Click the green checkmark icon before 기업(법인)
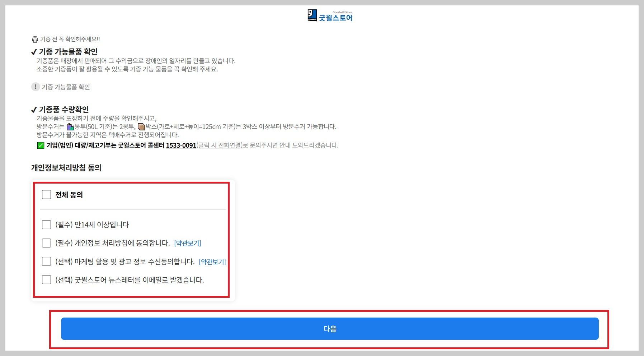The height and width of the screenshot is (356, 644). (x=41, y=145)
